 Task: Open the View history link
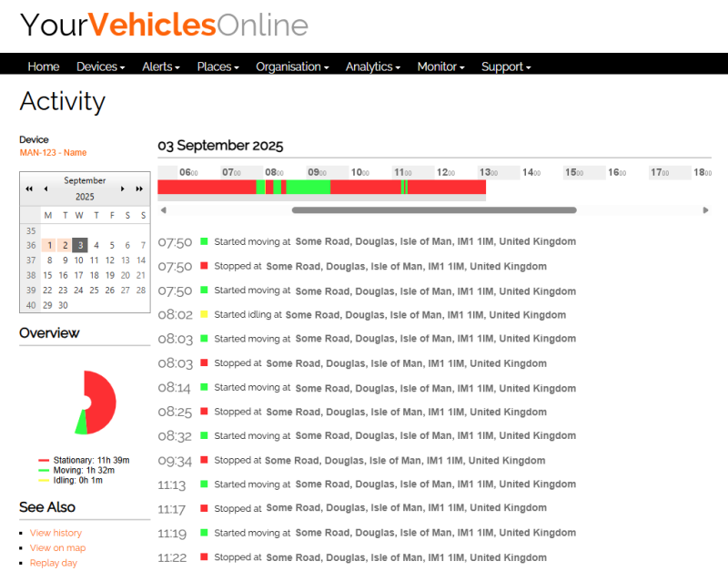pyautogui.click(x=56, y=533)
